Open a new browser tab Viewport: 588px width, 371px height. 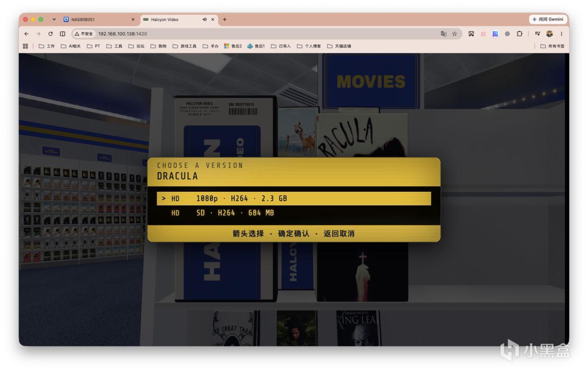[x=225, y=19]
